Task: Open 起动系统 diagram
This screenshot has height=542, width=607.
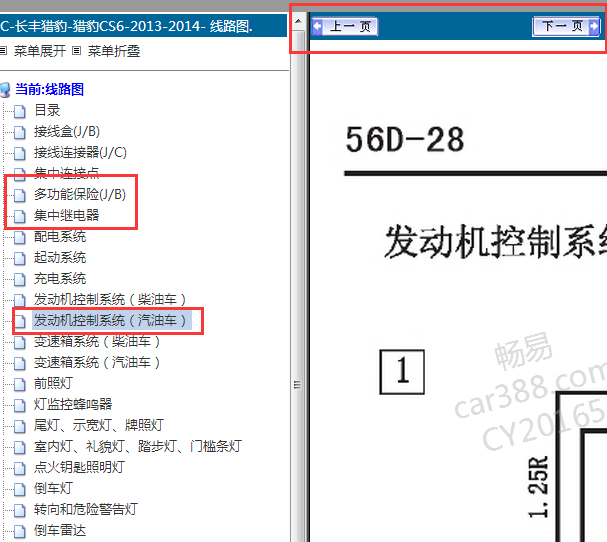Action: (60, 257)
